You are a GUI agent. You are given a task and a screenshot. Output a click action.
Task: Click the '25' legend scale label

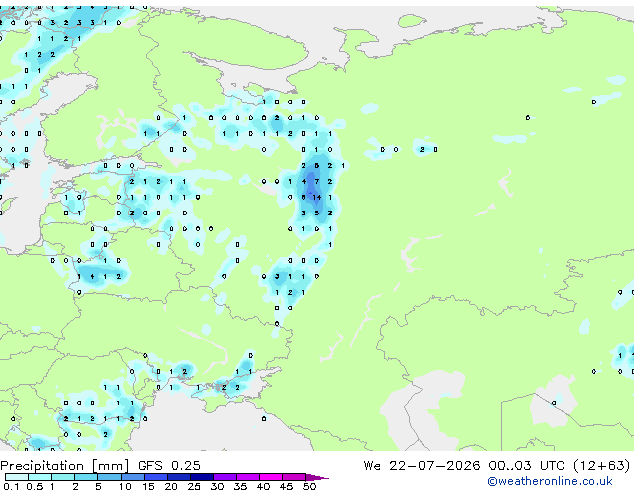pyautogui.click(x=194, y=486)
